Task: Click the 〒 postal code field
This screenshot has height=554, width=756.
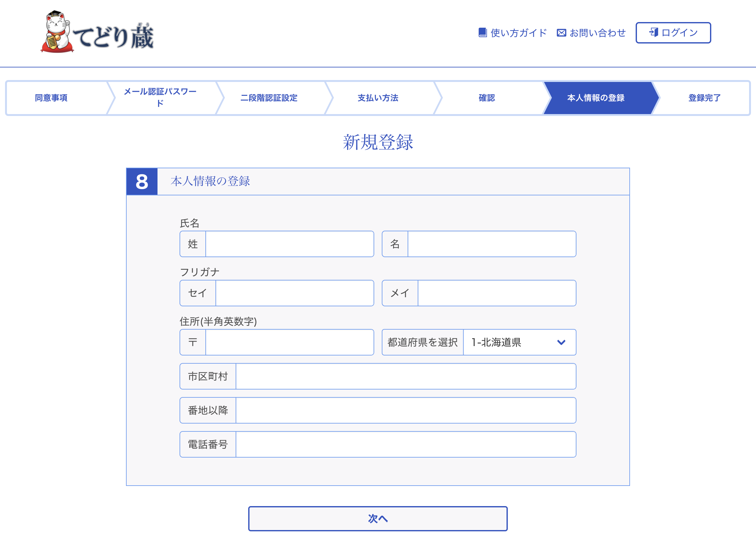Action: (289, 342)
